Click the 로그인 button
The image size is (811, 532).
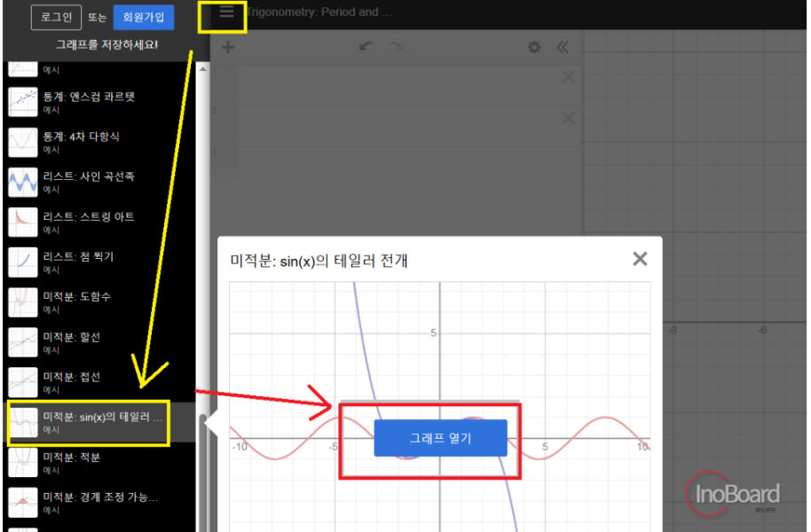pyautogui.click(x=57, y=18)
